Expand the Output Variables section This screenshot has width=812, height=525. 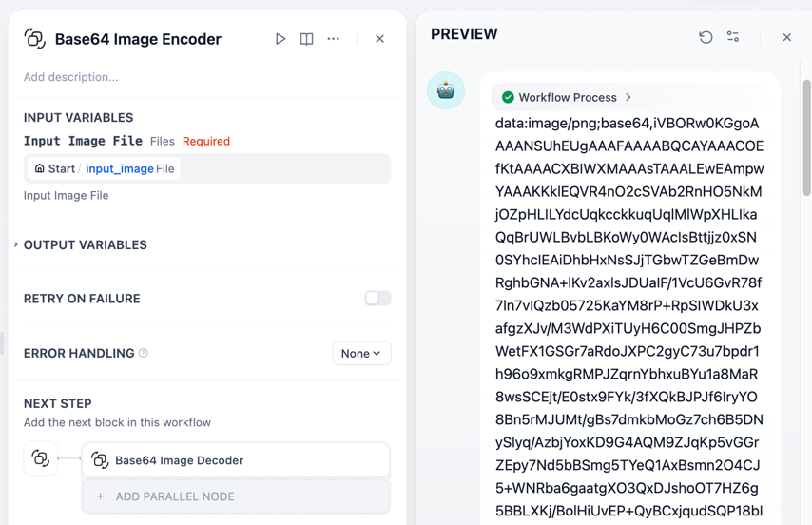(x=85, y=244)
